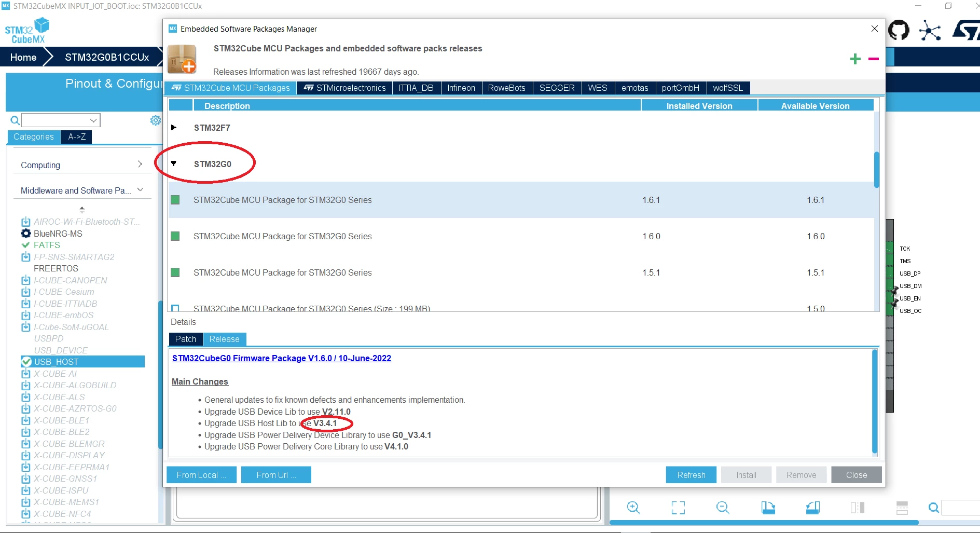Click the From Url button
The width and height of the screenshot is (980, 533).
click(276, 475)
